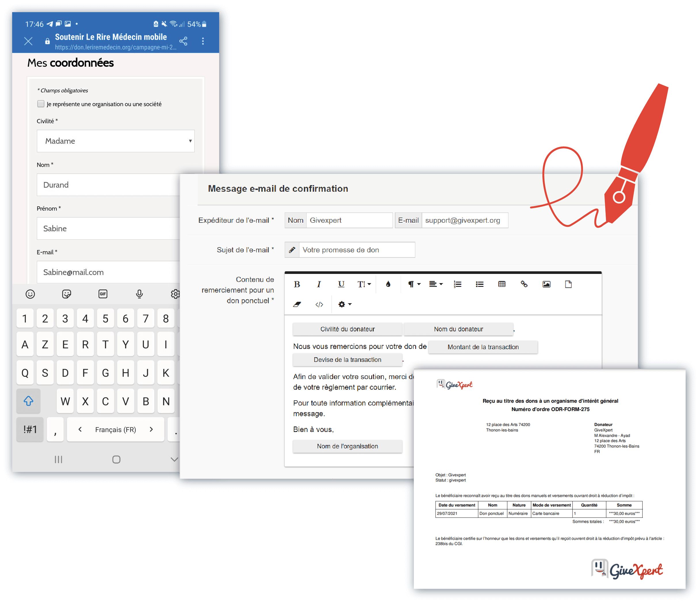The image size is (700, 603).
Task: Click the lock icon beside the URL
Action: point(47,41)
